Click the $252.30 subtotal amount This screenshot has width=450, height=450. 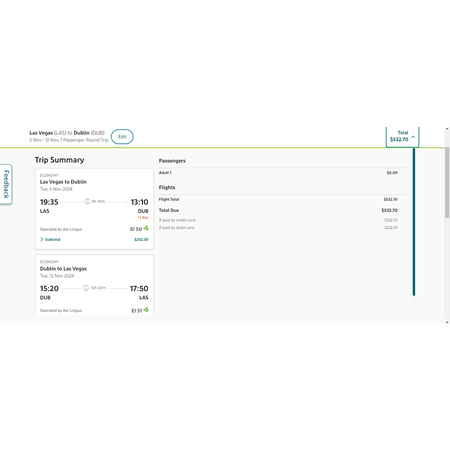point(141,239)
